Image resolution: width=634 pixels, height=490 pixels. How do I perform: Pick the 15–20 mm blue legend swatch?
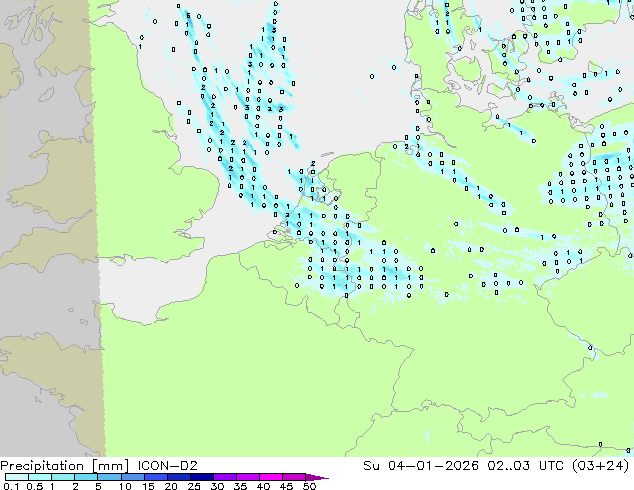click(x=156, y=477)
